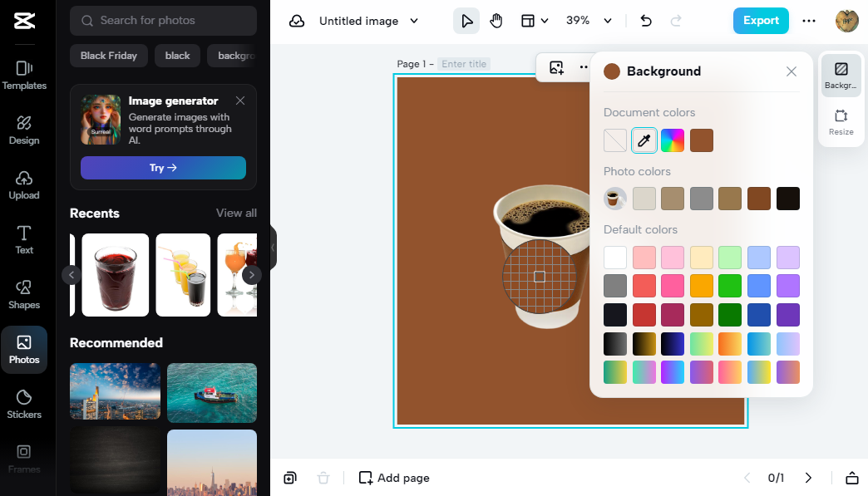Click the Enter title page field
This screenshot has height=496, width=868.
pyautogui.click(x=464, y=64)
